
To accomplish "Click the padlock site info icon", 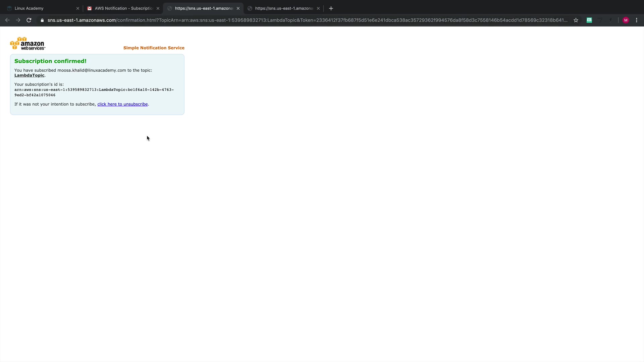I will (42, 20).
